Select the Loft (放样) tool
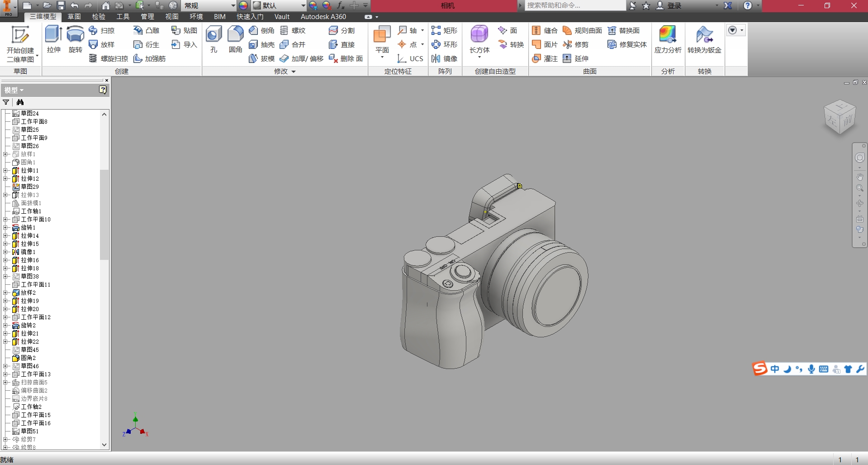The width and height of the screenshot is (868, 465). pos(102,44)
